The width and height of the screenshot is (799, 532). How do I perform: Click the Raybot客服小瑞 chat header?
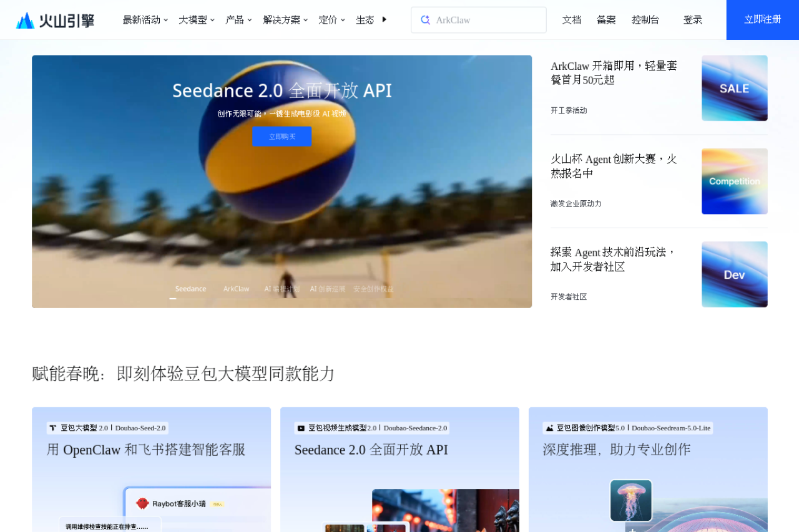click(179, 503)
